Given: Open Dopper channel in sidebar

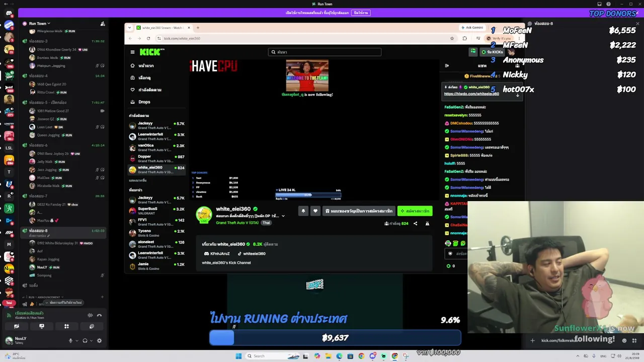Looking at the screenshot, I should (157, 158).
